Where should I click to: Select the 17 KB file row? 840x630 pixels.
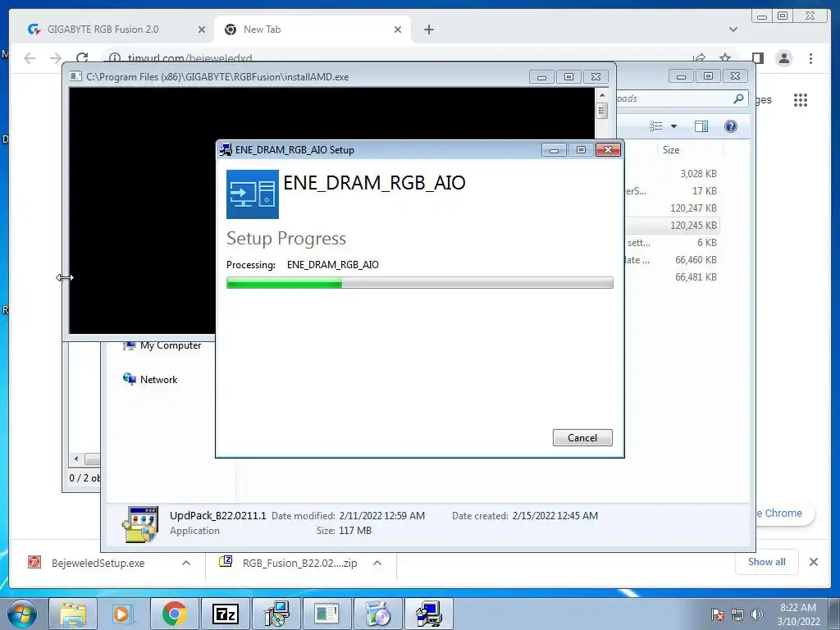point(672,190)
